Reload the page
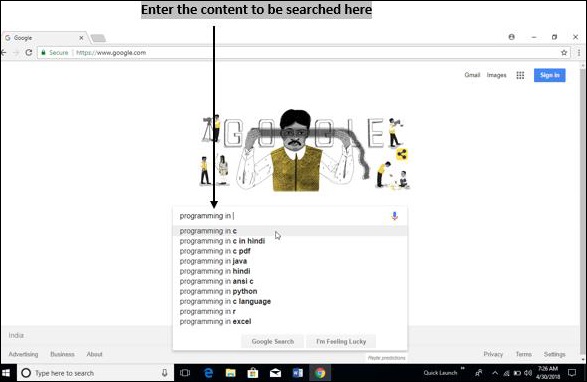Image resolution: width=587 pixels, height=382 pixels. [x=29, y=52]
